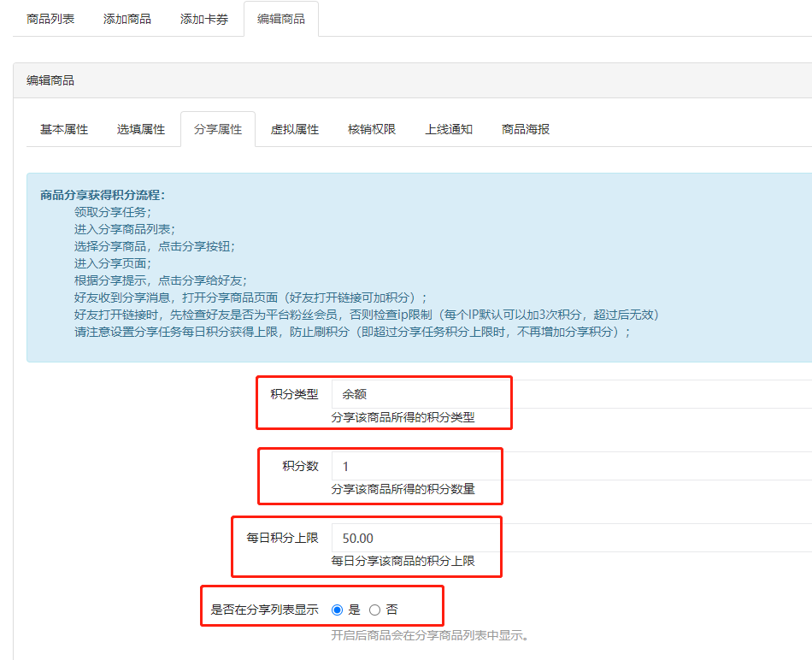This screenshot has width=812, height=660.
Task: Click the 积分数 field label
Action: click(300, 466)
